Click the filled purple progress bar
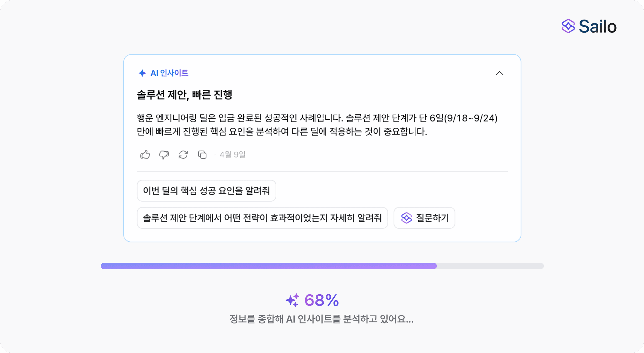644x353 pixels. [x=269, y=266]
